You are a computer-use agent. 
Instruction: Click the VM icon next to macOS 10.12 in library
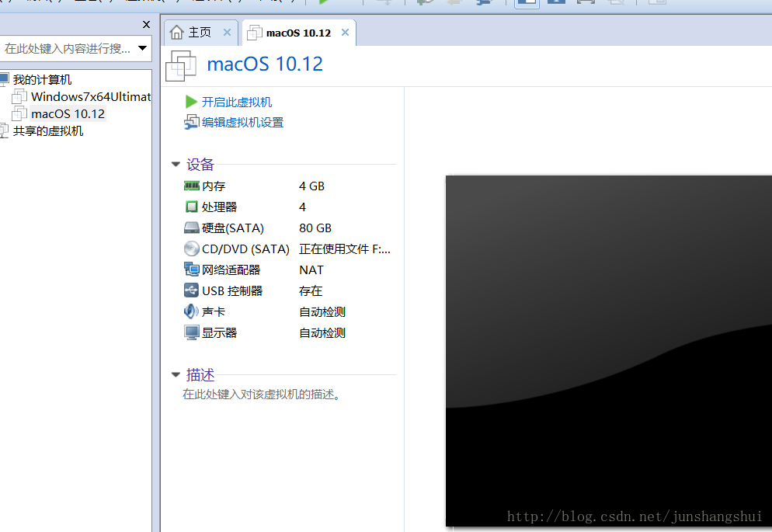(x=19, y=113)
